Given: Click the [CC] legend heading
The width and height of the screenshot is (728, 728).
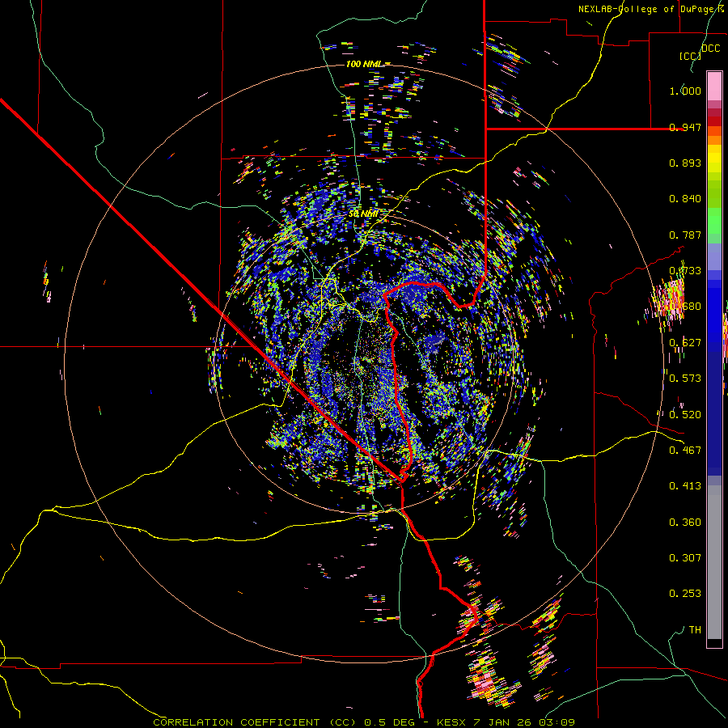Looking at the screenshot, I should point(690,56).
